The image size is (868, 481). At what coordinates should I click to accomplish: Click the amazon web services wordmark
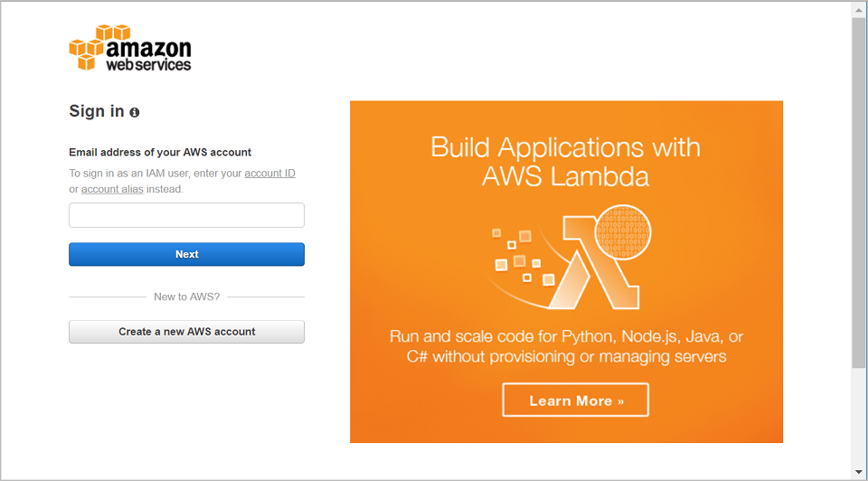(x=148, y=55)
